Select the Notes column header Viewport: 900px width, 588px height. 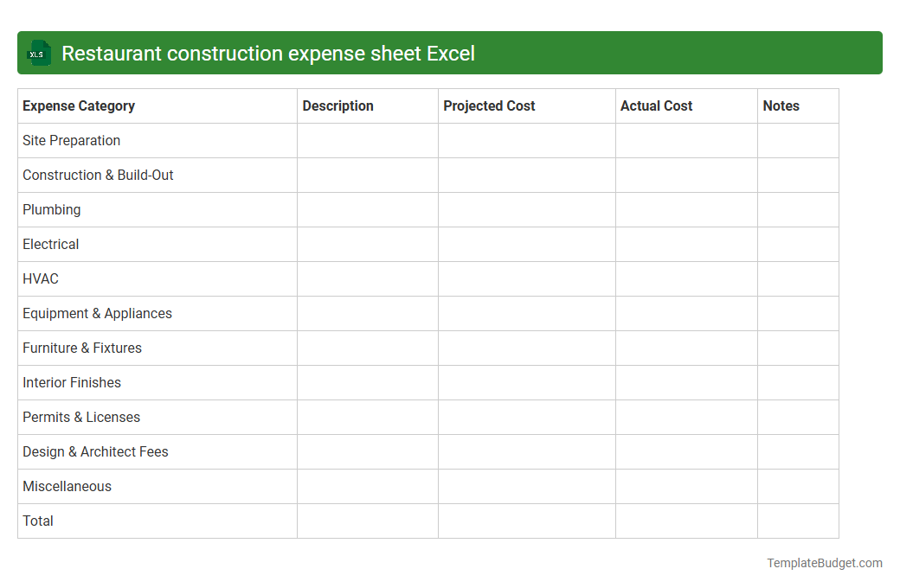pos(781,105)
